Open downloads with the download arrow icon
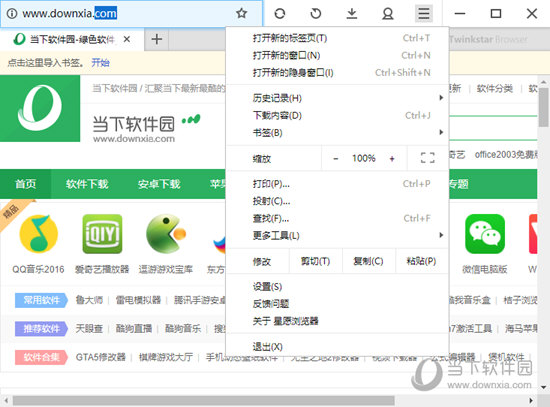 tap(351, 14)
